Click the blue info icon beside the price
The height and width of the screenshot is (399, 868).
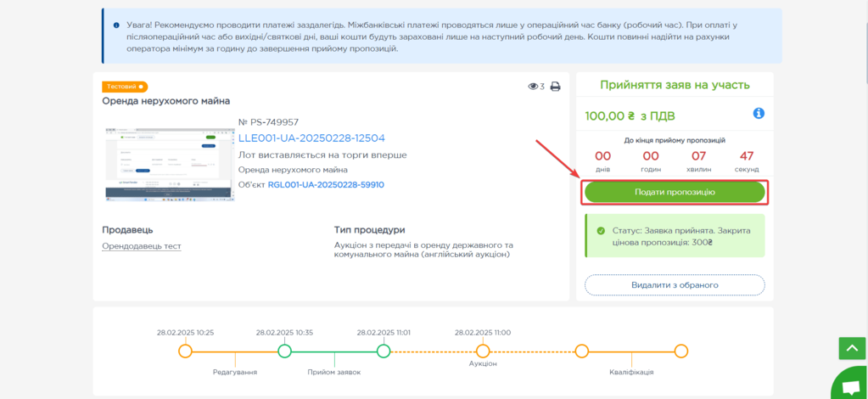(759, 114)
